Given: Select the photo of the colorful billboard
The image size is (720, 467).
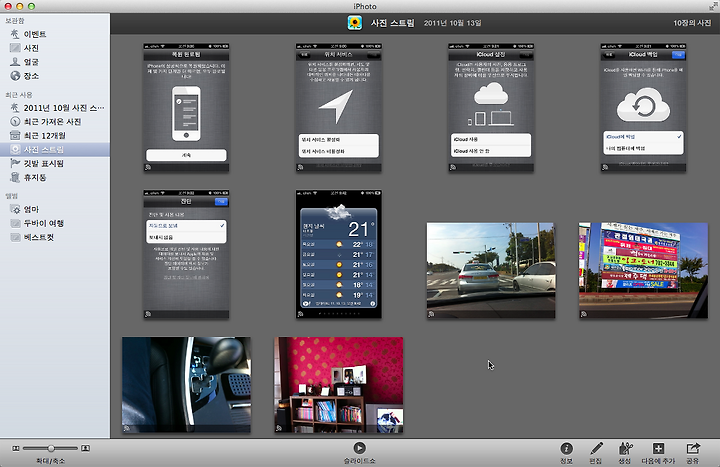Looking at the screenshot, I should [x=643, y=270].
